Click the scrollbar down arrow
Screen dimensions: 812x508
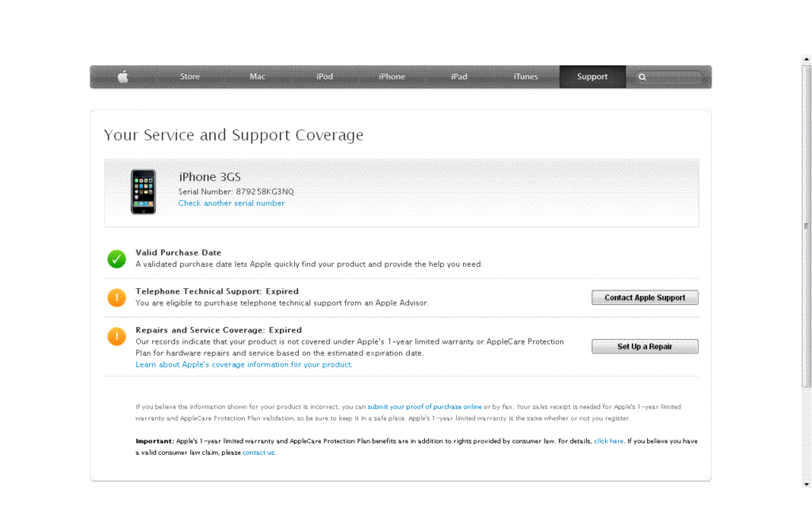[x=806, y=484]
